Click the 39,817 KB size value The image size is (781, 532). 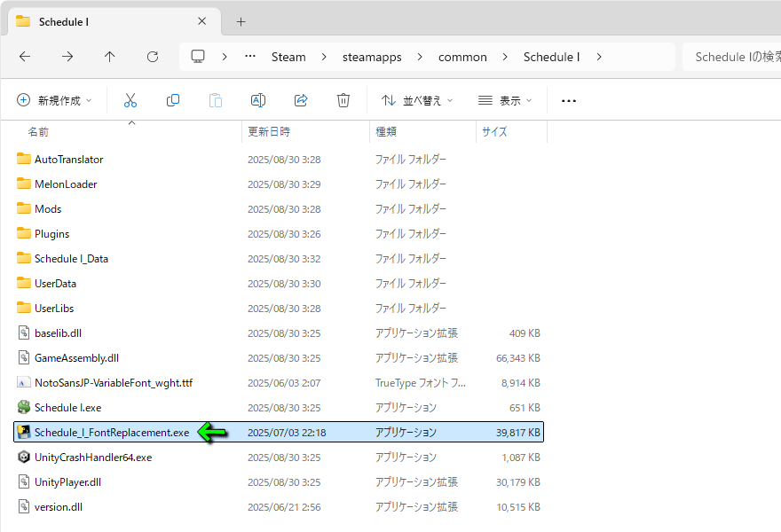[x=518, y=433]
